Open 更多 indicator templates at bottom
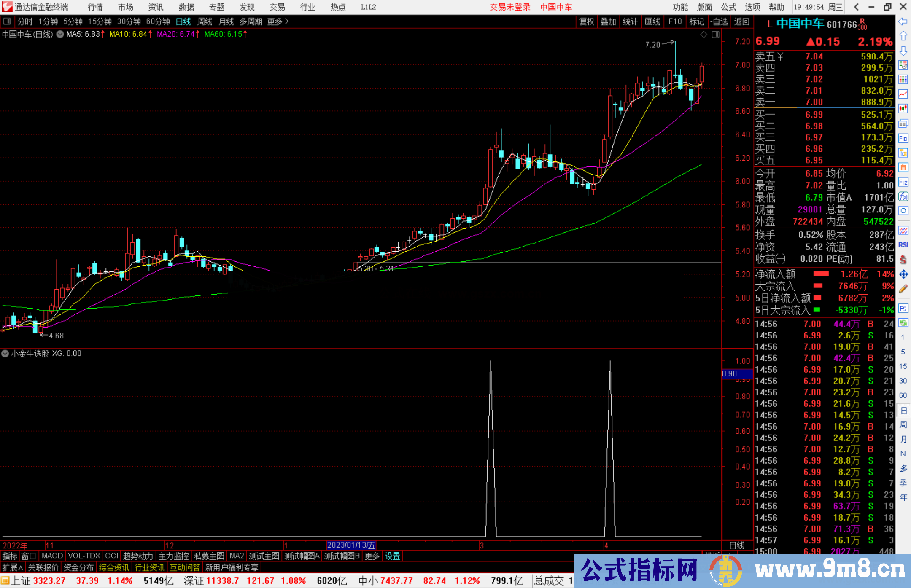Image resolution: width=911 pixels, height=588 pixels. (x=372, y=556)
